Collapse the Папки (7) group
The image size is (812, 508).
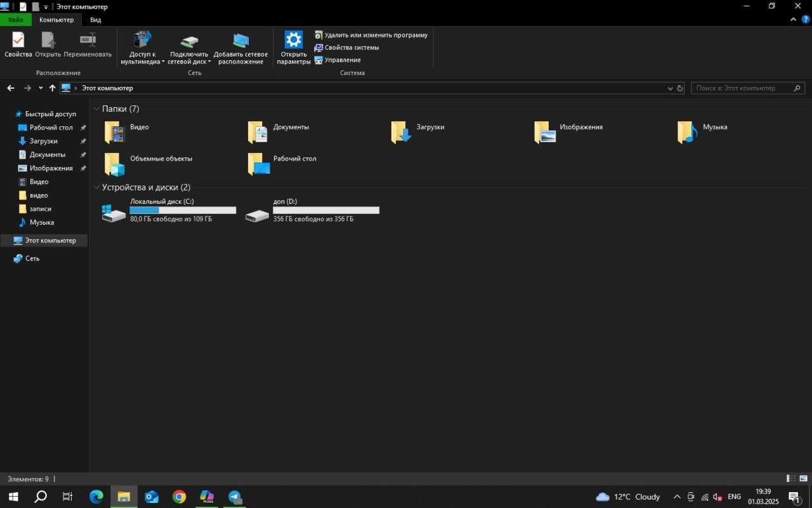(x=96, y=109)
